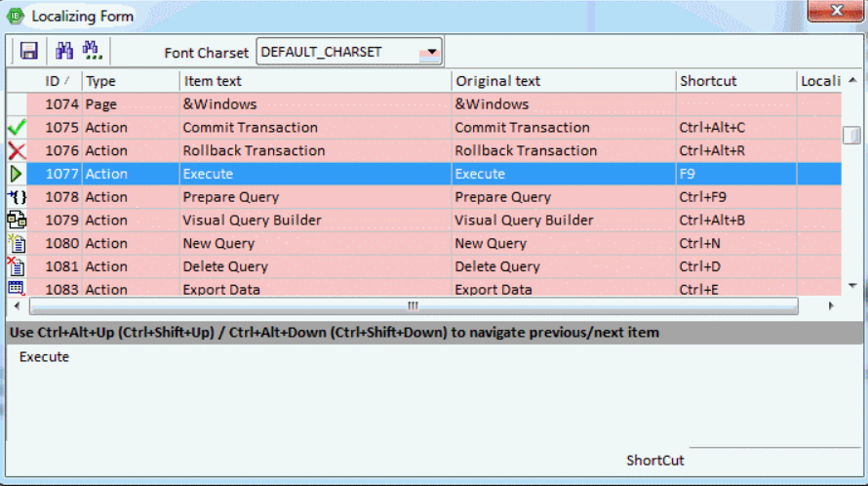Image resolution: width=868 pixels, height=486 pixels.
Task: Sort the list by the ID column header
Action: [58, 81]
